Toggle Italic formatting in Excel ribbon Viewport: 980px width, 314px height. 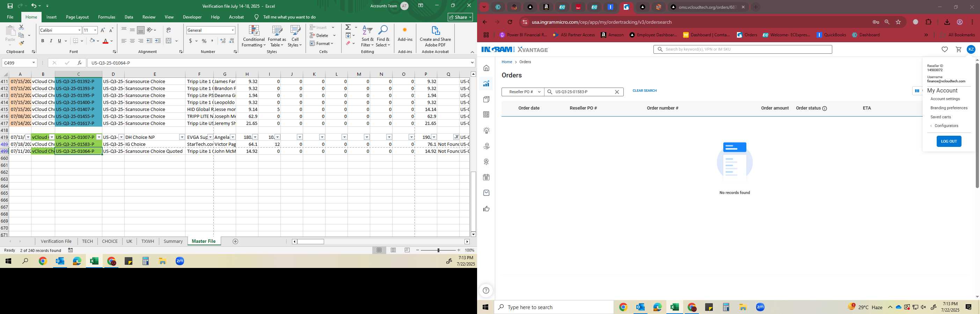point(51,41)
